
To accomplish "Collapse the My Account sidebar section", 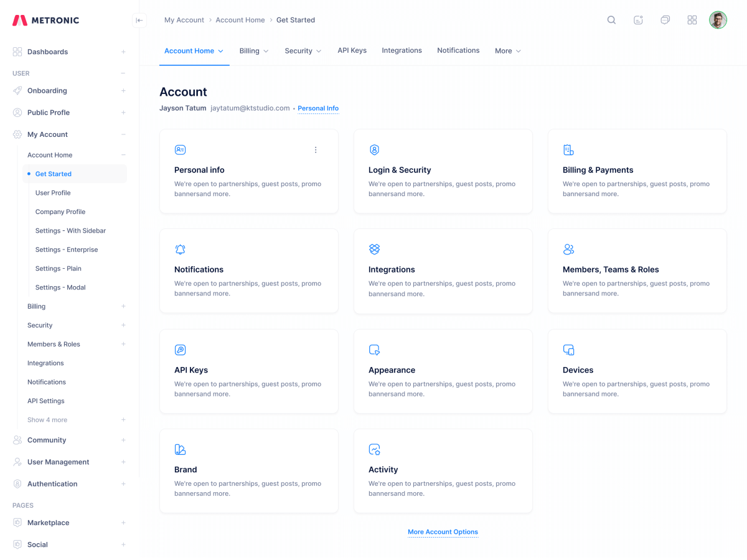I will 123,134.
